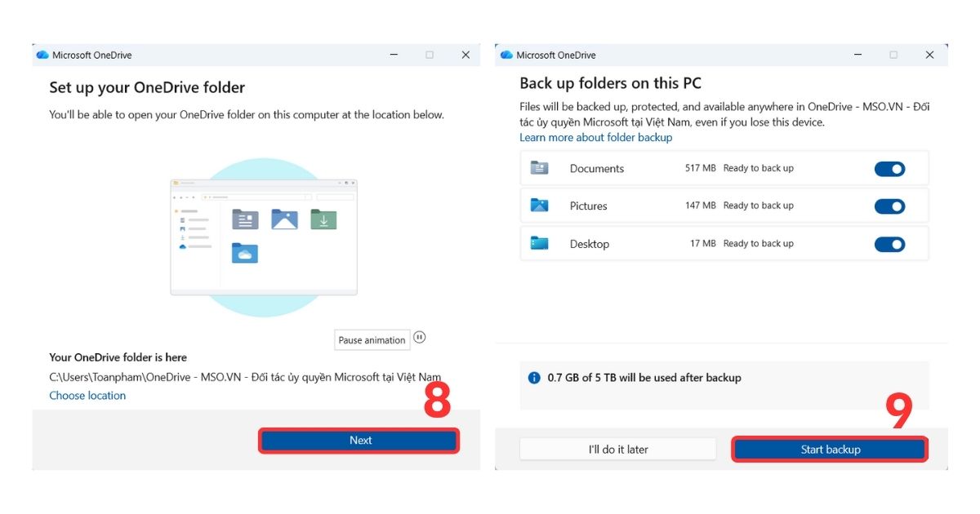This screenshot has height=514, width=980.
Task: Toggle off Desktop backup
Action: [889, 243]
